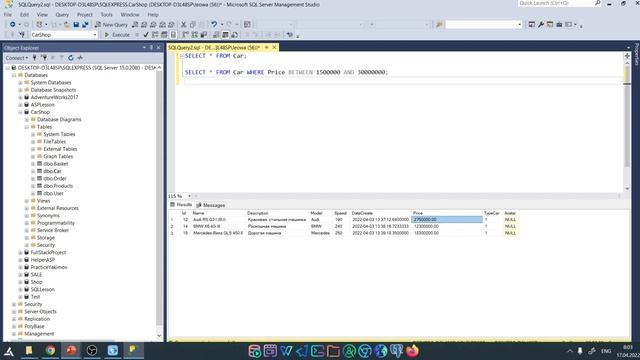Select the selected Price cell in row 1
This screenshot has width=640, height=360.
point(447,219)
